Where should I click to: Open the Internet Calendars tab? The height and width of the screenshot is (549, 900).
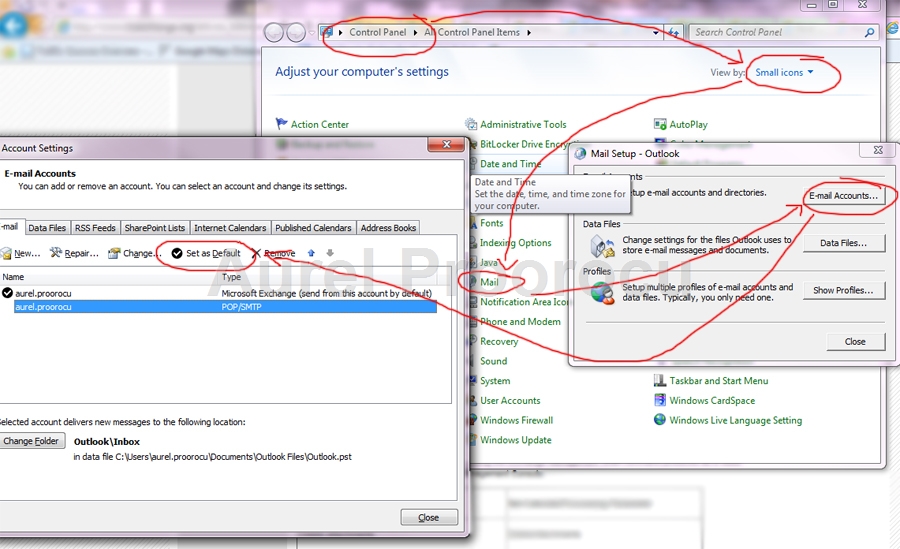coord(230,228)
